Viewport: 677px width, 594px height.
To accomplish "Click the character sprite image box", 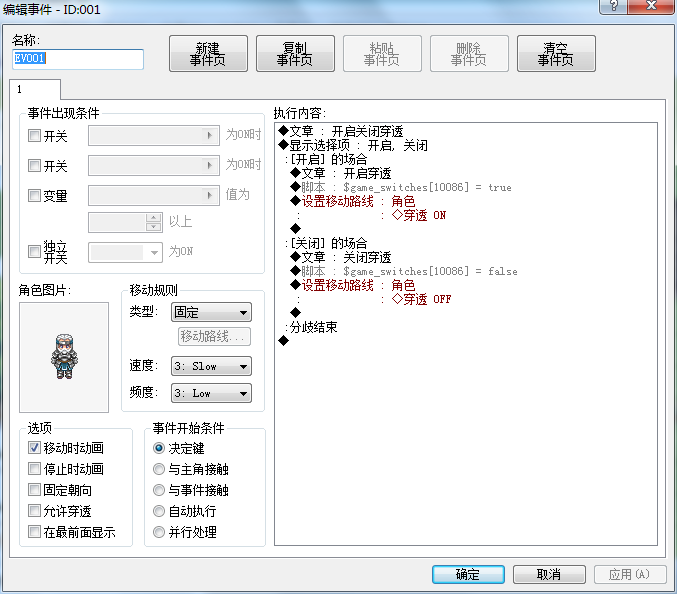I will coord(64,357).
